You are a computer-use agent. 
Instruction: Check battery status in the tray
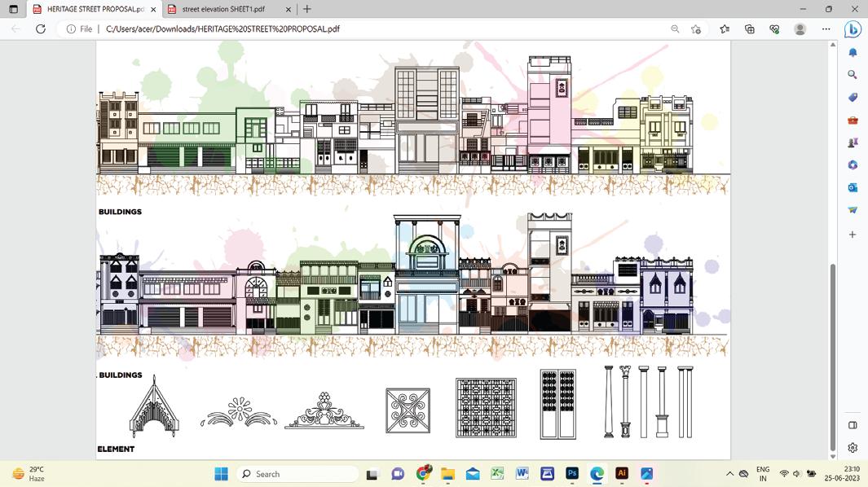812,474
